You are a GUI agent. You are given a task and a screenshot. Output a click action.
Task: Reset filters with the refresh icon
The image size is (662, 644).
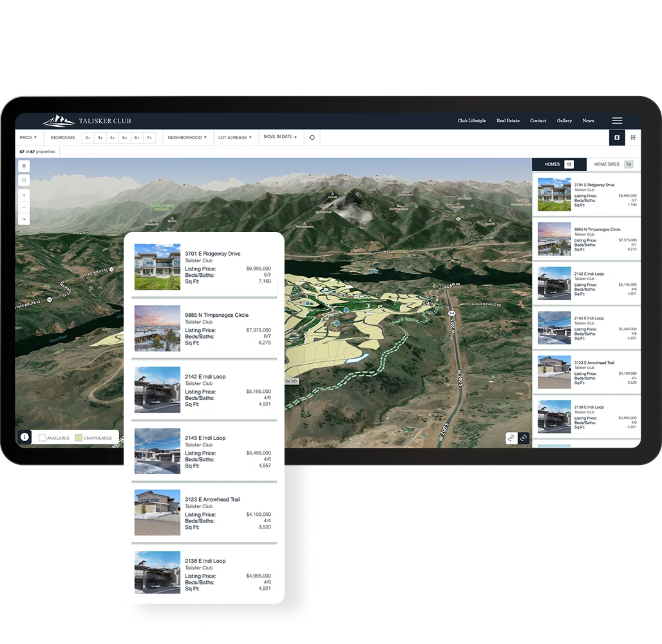point(312,138)
